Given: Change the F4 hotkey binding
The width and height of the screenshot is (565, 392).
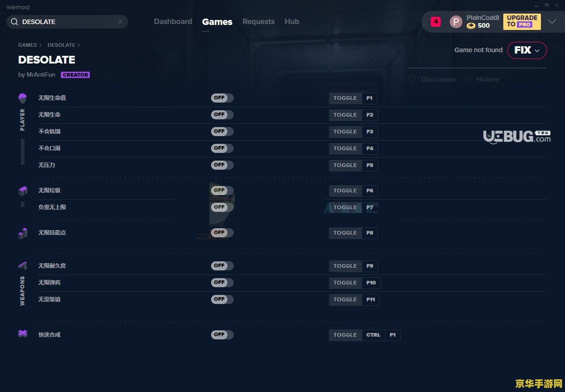Looking at the screenshot, I should coord(370,149).
